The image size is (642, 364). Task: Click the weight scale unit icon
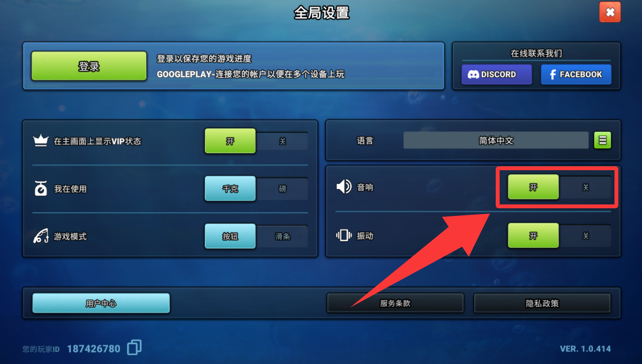click(x=41, y=189)
